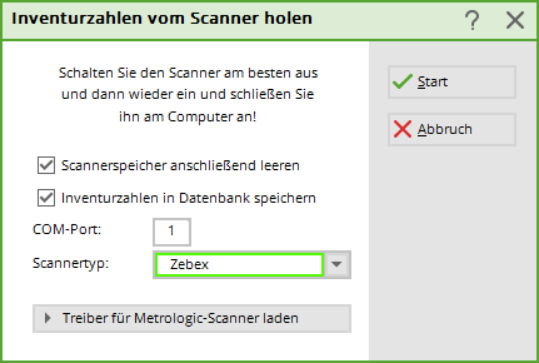Focus the COM-Port input field

[x=172, y=232]
